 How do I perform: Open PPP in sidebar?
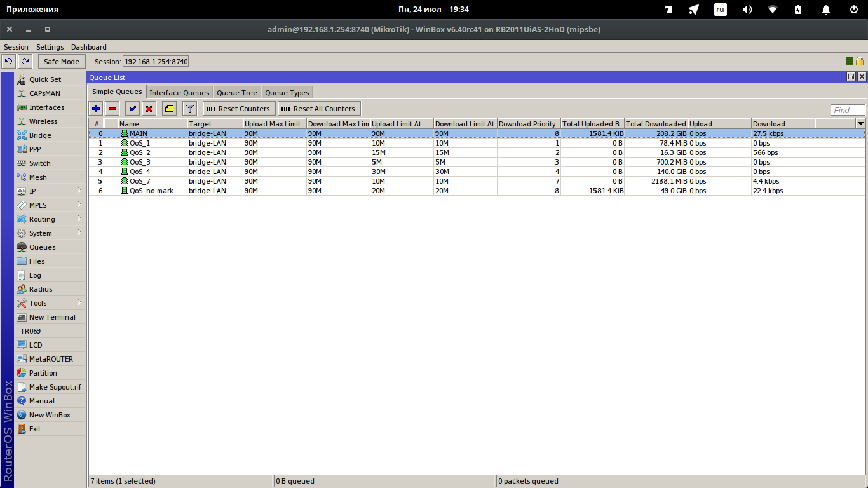pyautogui.click(x=50, y=149)
